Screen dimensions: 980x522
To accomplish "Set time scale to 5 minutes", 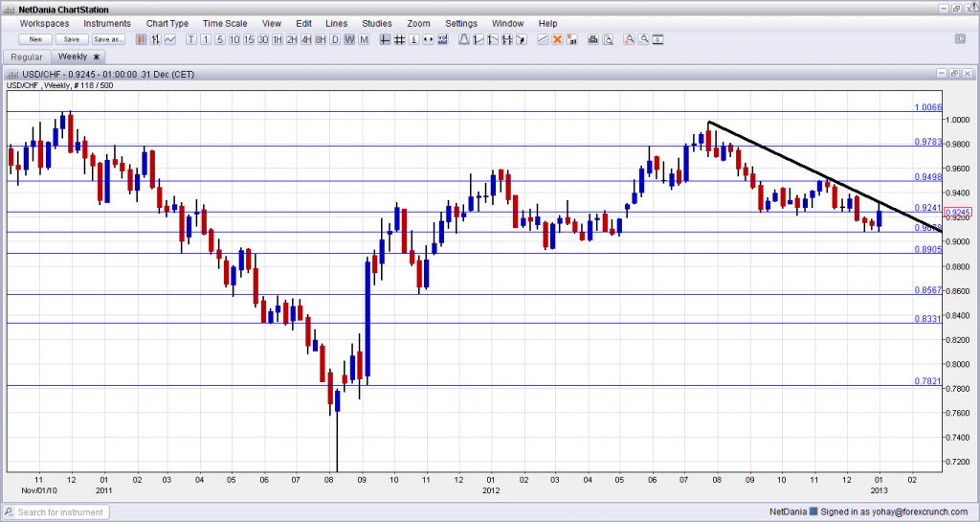I will pyautogui.click(x=220, y=39).
